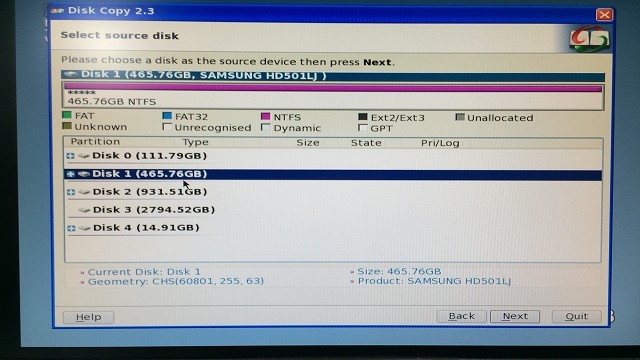This screenshot has width=640, height=360.
Task: Expand the Disk 0 (111.79GB) tree node
Action: [x=70, y=156]
